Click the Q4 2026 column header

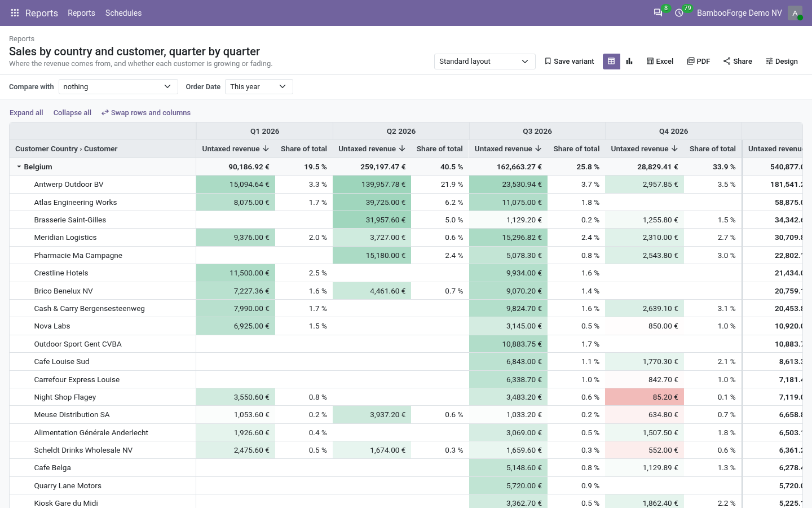pyautogui.click(x=673, y=132)
